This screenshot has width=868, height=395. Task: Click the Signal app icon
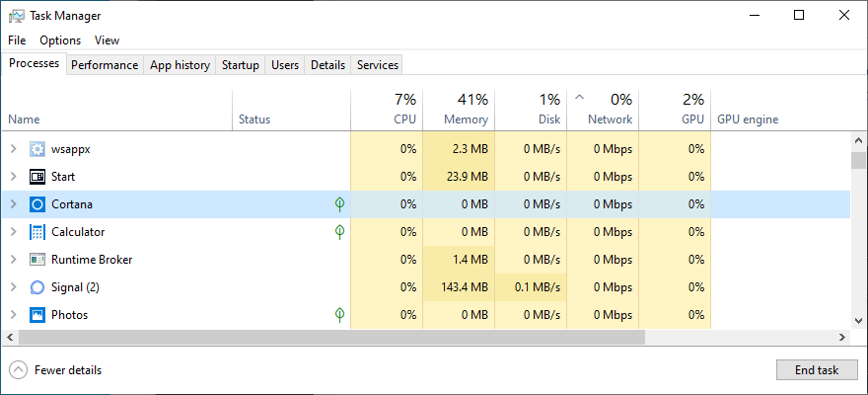tap(37, 287)
